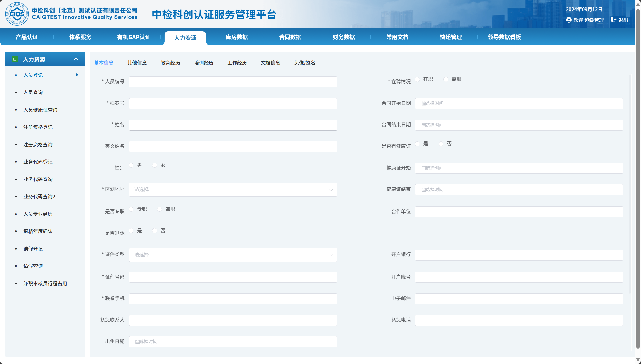Image resolution: width=641 pixels, height=364 pixels.
Task: Click the page vertical scrollbar
Action: tap(638, 180)
